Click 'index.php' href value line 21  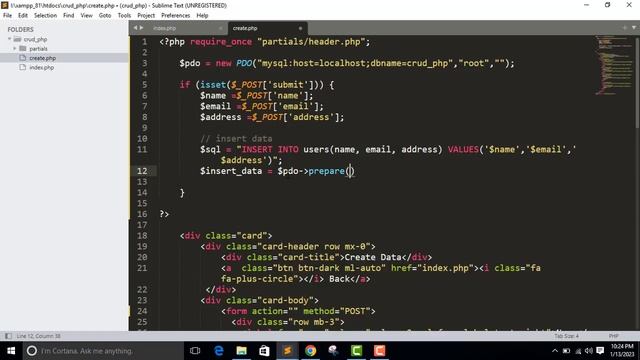click(x=445, y=268)
